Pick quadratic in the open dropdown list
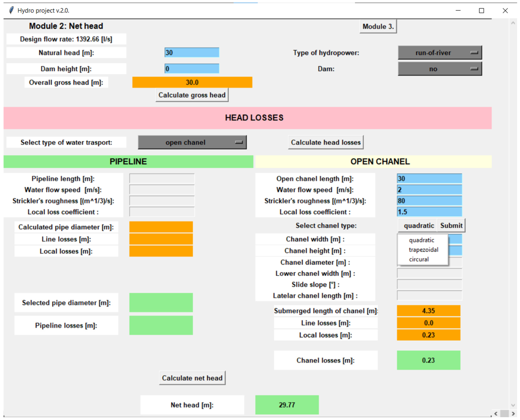Image resolution: width=520 pixels, height=420 pixels. pos(421,240)
